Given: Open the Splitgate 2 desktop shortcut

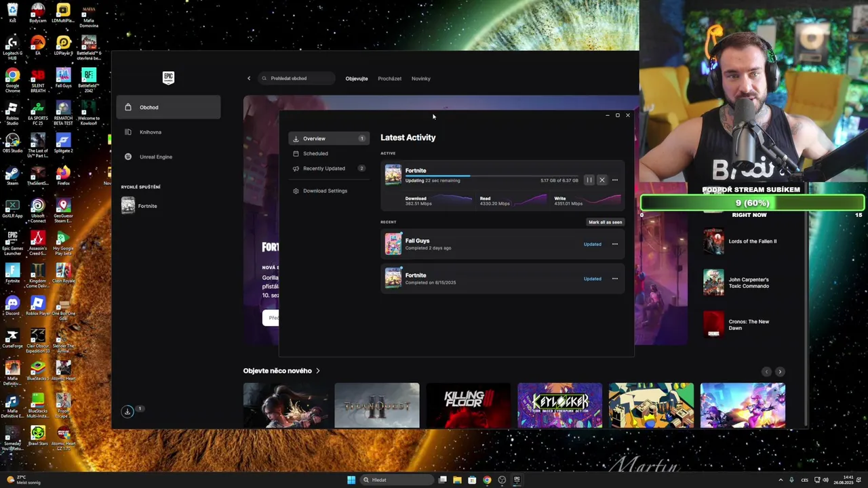Looking at the screenshot, I should click(63, 143).
